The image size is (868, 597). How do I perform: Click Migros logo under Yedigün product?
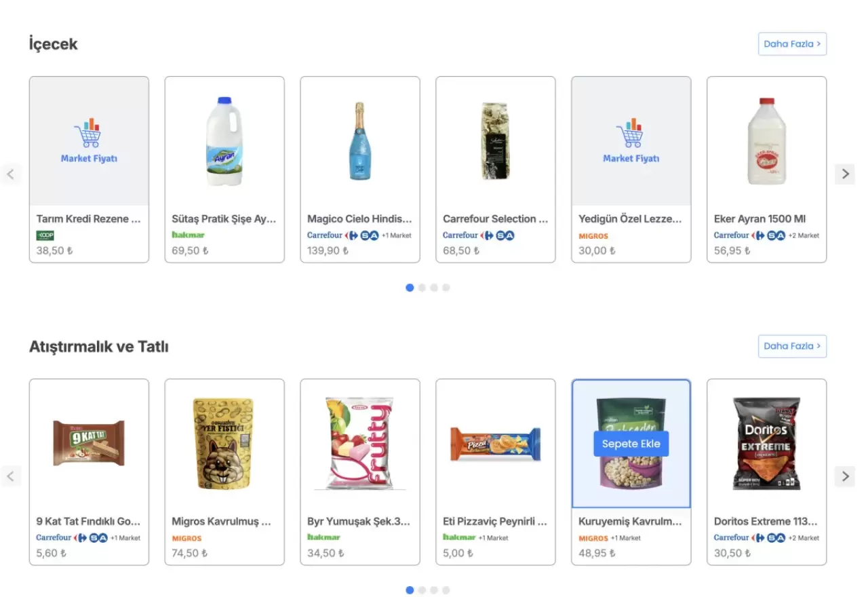(x=593, y=236)
